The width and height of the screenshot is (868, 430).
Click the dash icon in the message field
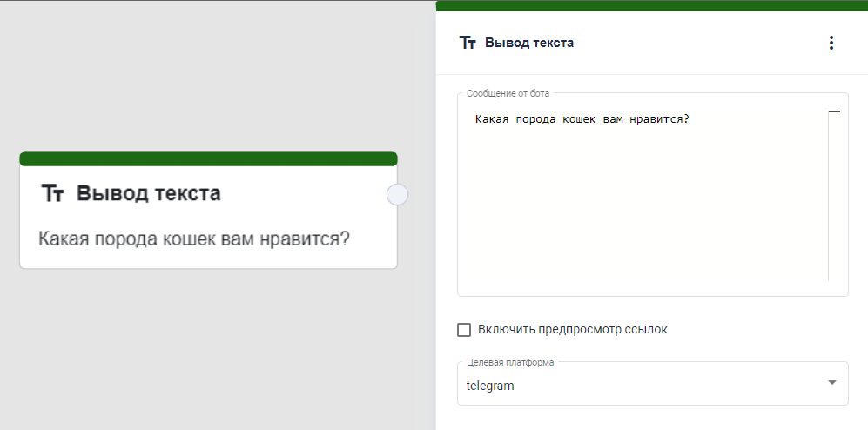point(833,112)
